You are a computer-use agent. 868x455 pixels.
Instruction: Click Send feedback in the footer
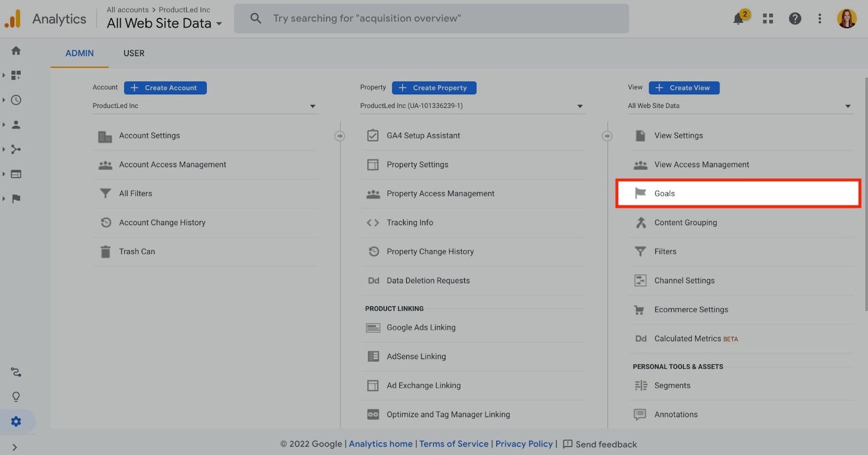(600, 444)
